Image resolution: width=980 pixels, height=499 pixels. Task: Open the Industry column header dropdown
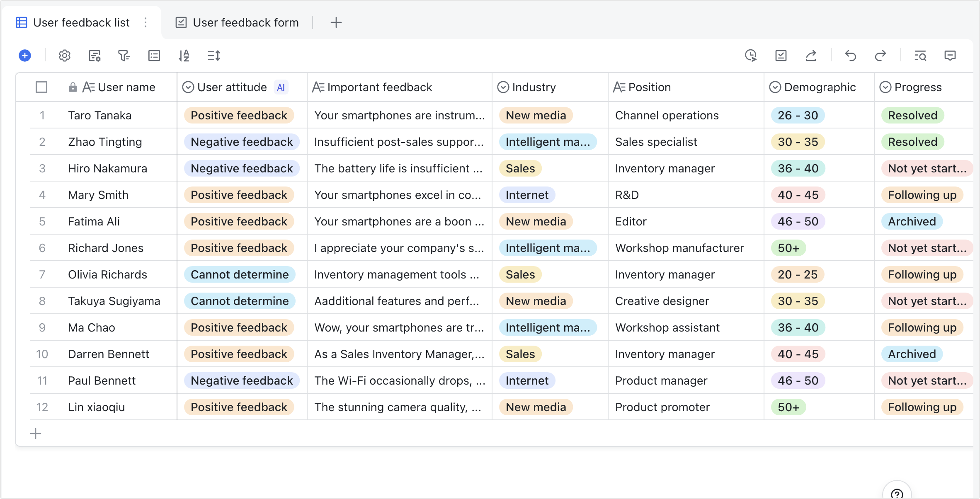click(x=534, y=87)
